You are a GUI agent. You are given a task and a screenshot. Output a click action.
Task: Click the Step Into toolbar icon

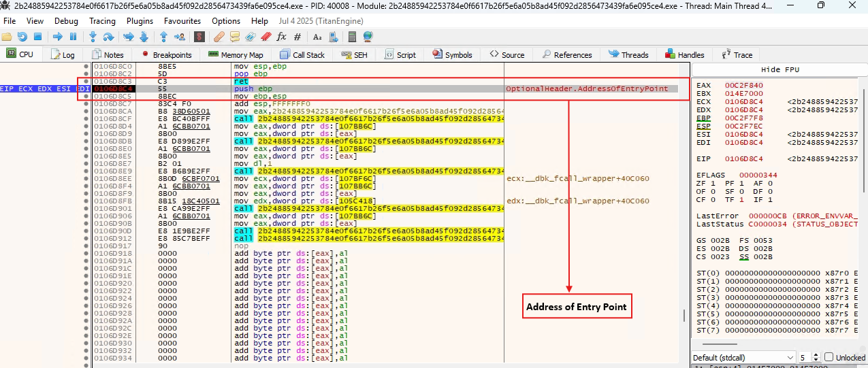click(x=93, y=36)
